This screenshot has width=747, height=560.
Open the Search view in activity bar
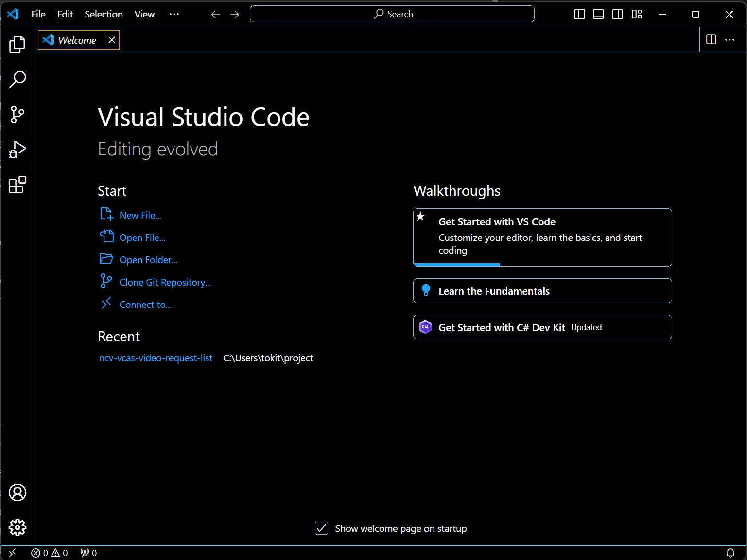(17, 79)
